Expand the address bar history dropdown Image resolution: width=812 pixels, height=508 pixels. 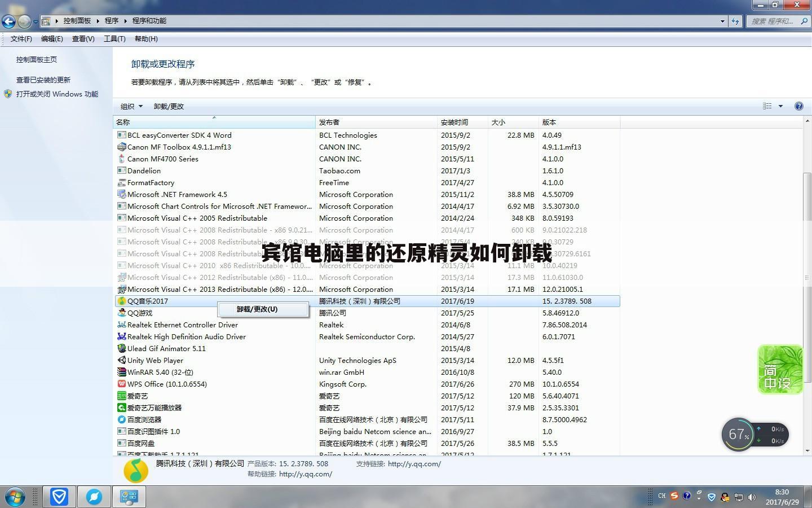(722, 21)
